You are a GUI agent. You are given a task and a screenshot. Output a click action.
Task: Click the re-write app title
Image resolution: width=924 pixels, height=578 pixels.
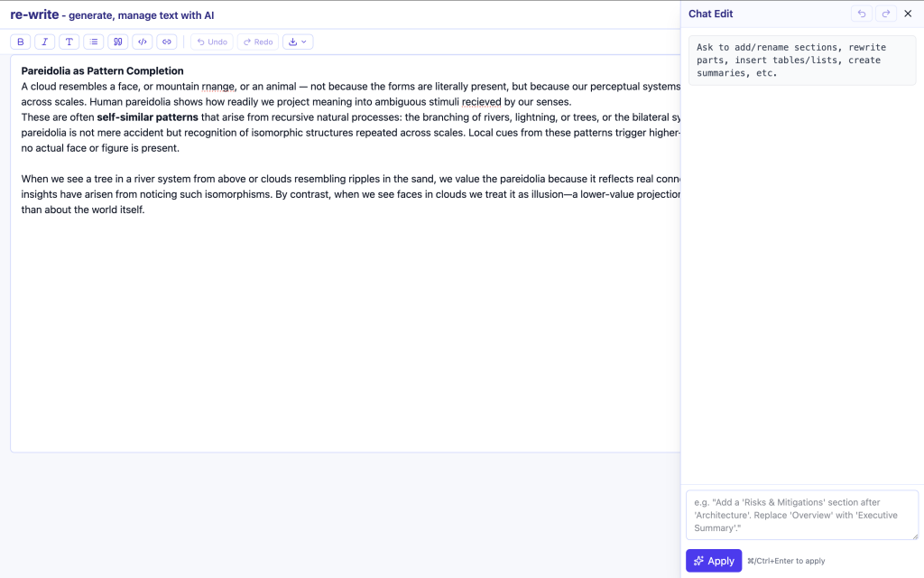(35, 14)
